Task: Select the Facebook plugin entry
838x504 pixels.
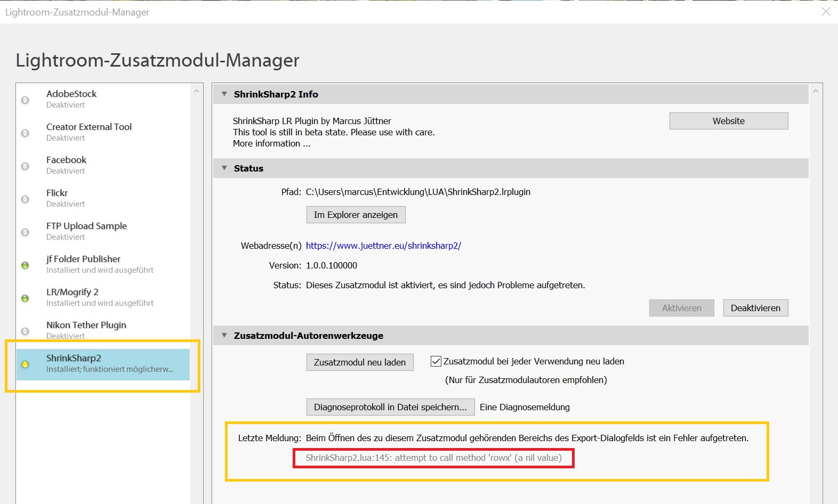Action: tap(103, 165)
